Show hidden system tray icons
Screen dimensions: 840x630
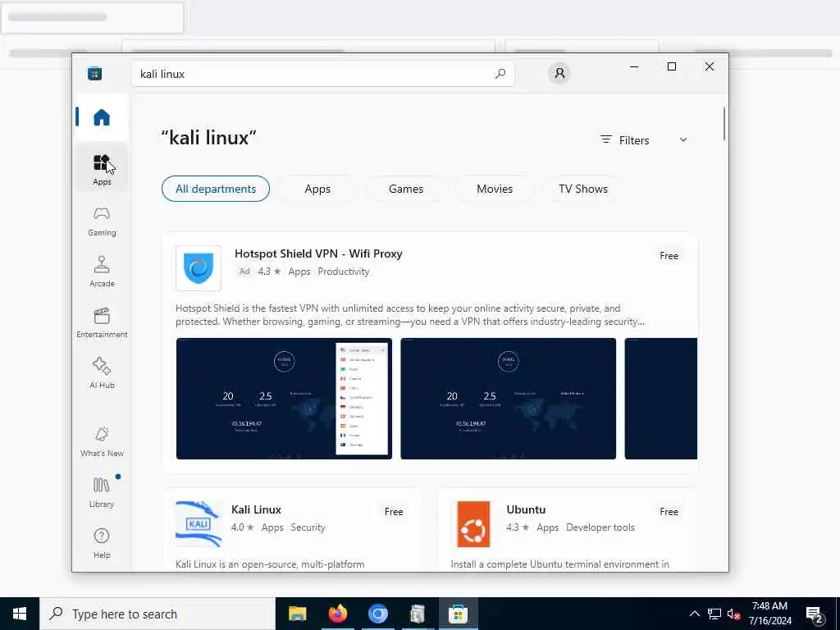[694, 614]
